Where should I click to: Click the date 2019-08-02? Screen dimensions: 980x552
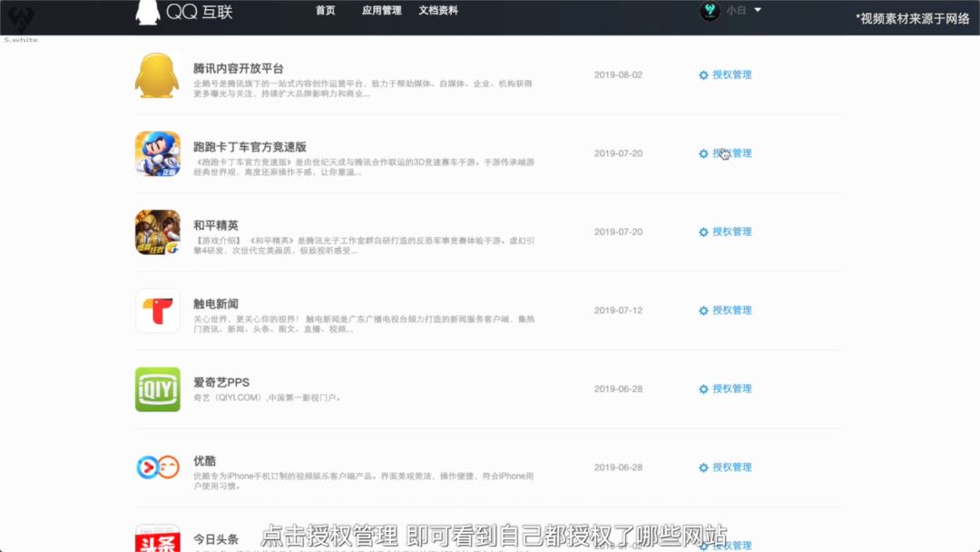(x=618, y=75)
